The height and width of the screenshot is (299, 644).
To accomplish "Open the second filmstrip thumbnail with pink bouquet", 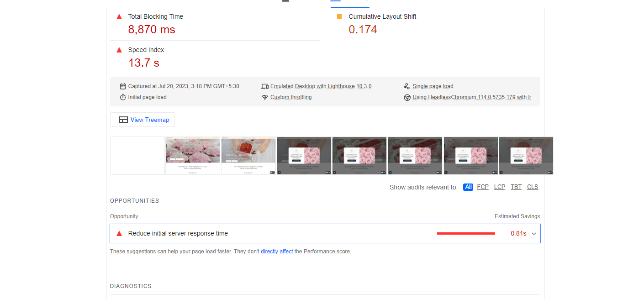I will [193, 156].
